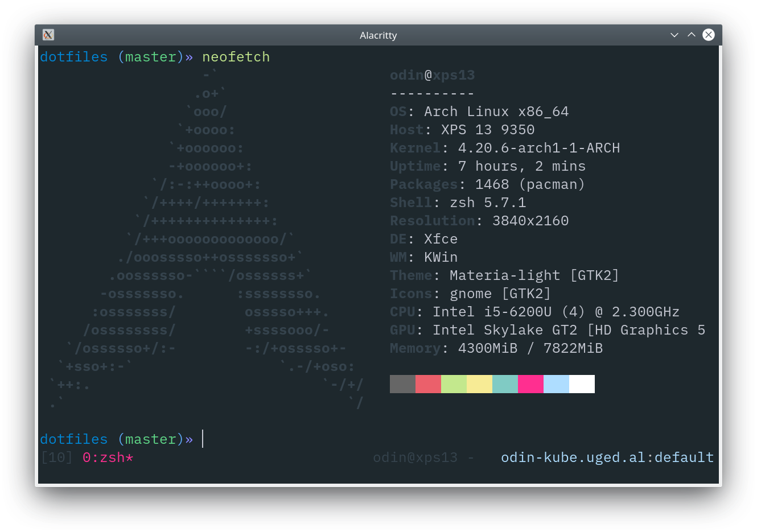Close the Alacritty window

[x=709, y=35]
